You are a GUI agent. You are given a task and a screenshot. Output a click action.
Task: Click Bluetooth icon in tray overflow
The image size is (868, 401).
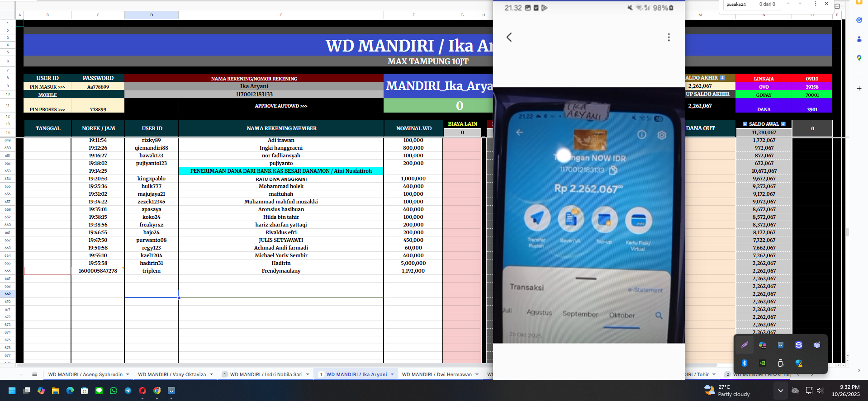pyautogui.click(x=745, y=363)
